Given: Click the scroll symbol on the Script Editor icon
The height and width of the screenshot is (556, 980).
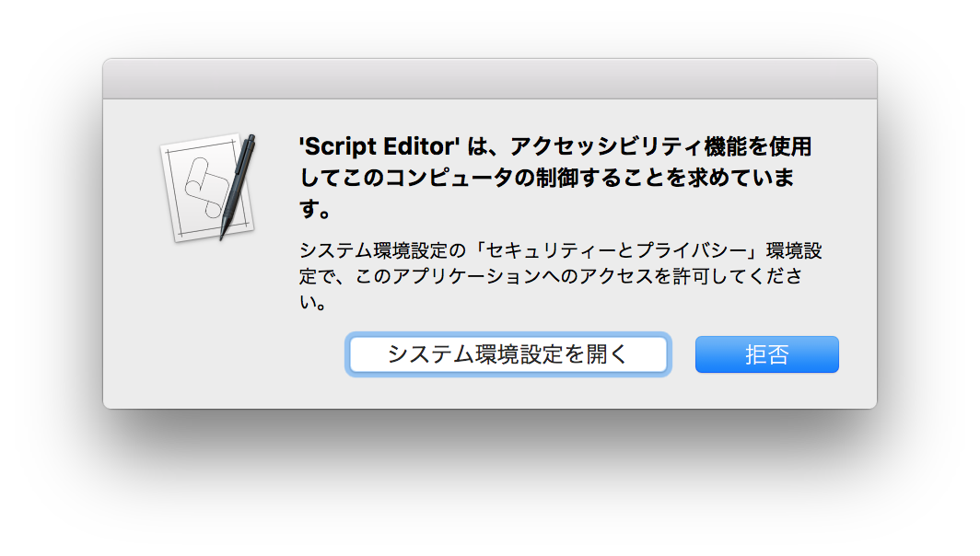Looking at the screenshot, I should tap(205, 188).
